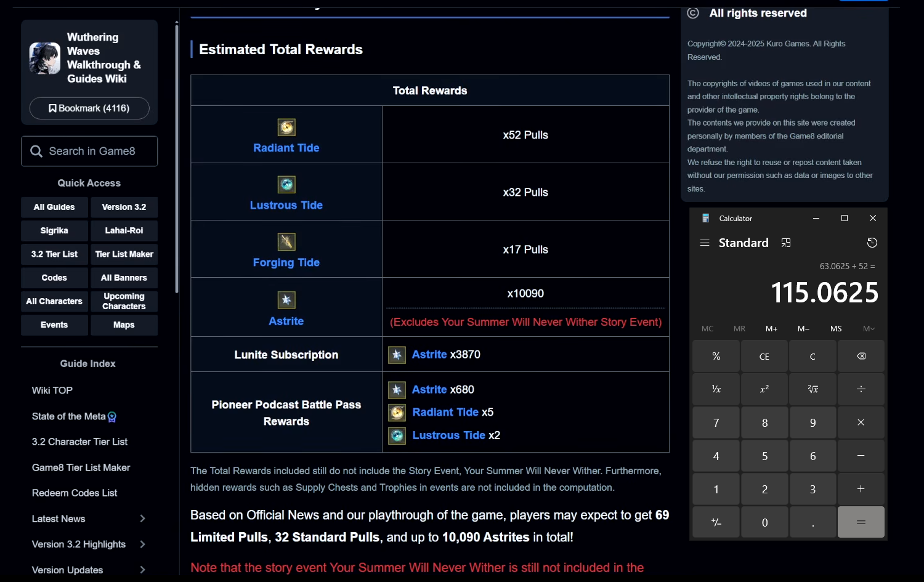
Task: Open the All Banners quick access button
Action: coord(124,278)
